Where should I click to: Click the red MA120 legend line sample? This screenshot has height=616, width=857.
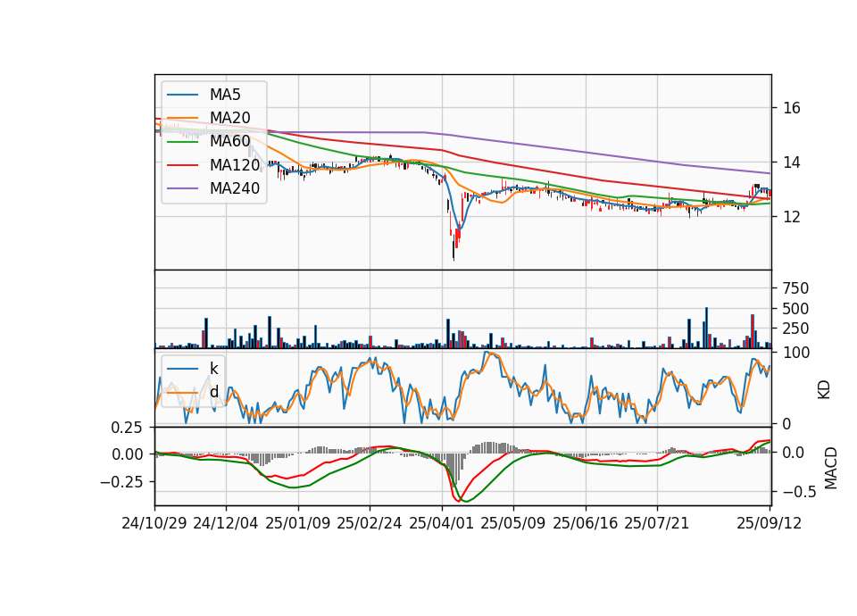pyautogui.click(x=182, y=165)
